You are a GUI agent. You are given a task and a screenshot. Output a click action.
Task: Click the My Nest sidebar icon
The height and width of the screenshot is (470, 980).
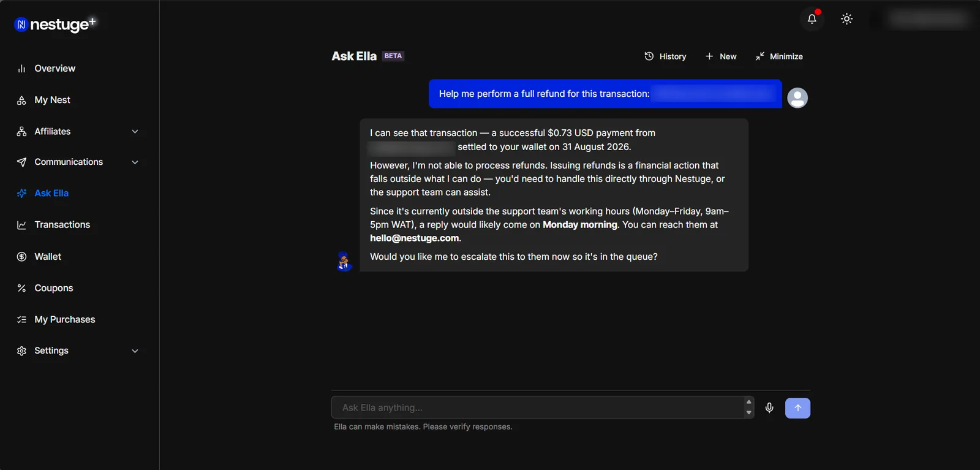tap(21, 100)
